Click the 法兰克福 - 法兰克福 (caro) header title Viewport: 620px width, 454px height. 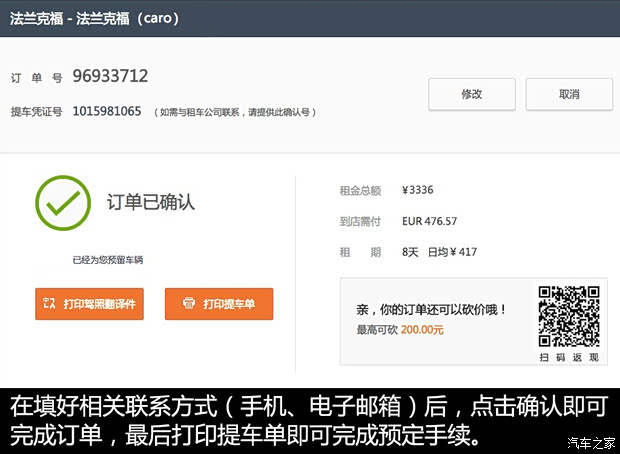click(x=94, y=18)
